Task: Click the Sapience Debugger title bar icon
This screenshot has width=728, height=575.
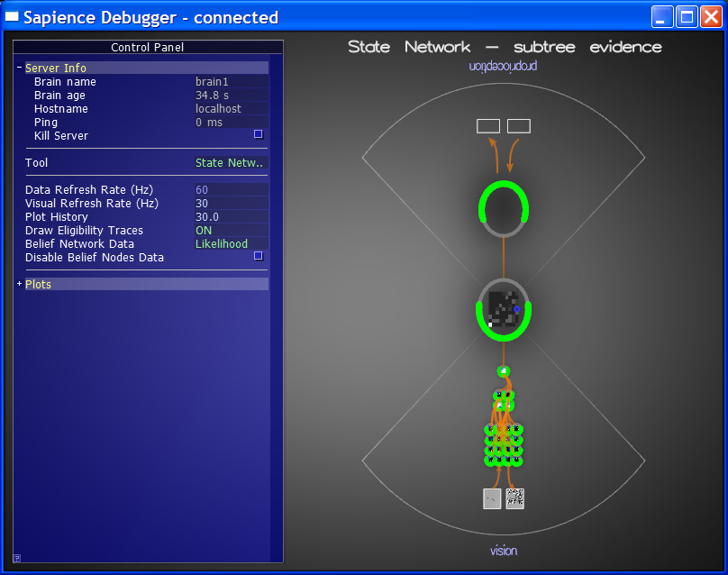Action: pyautogui.click(x=13, y=17)
